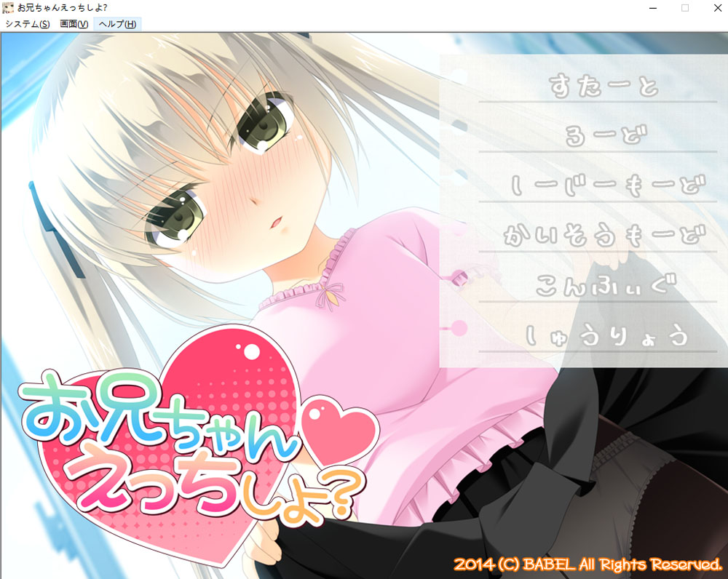
Task: Close the game window
Action: (717, 8)
